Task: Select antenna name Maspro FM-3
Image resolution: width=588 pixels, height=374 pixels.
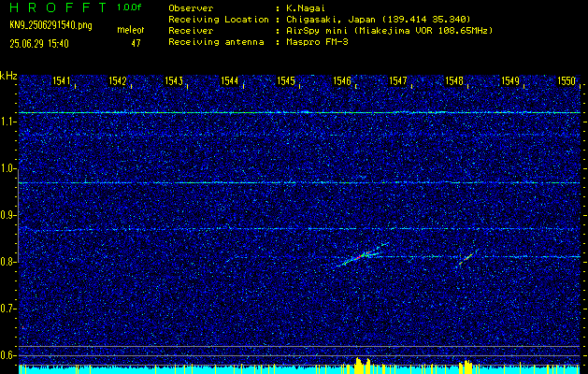Action: pos(316,42)
